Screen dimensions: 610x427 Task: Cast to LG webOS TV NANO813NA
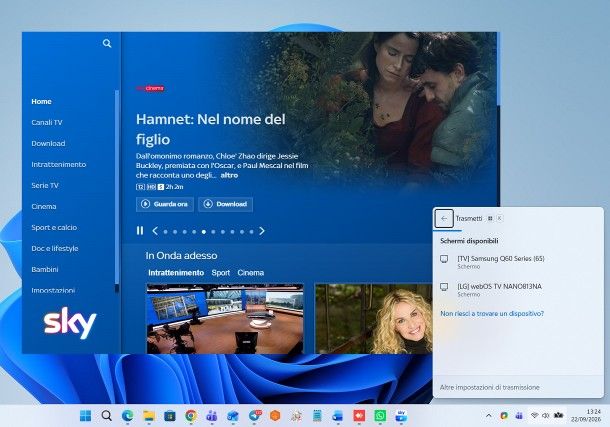pyautogui.click(x=518, y=290)
